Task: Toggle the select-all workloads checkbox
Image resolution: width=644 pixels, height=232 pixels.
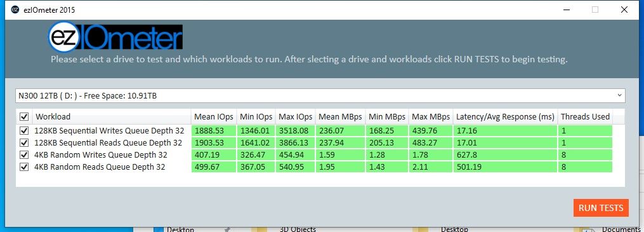Action: click(x=24, y=117)
